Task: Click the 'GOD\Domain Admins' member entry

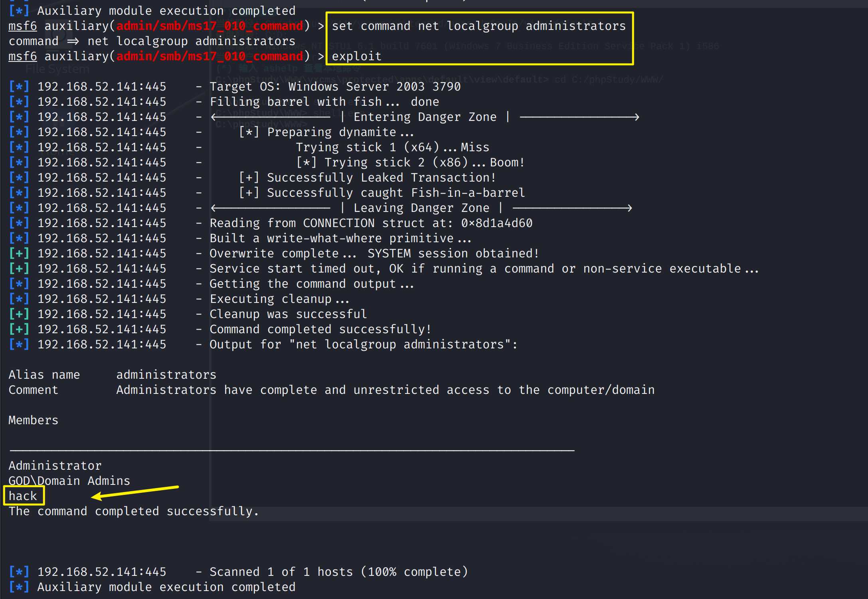Action: 69,481
